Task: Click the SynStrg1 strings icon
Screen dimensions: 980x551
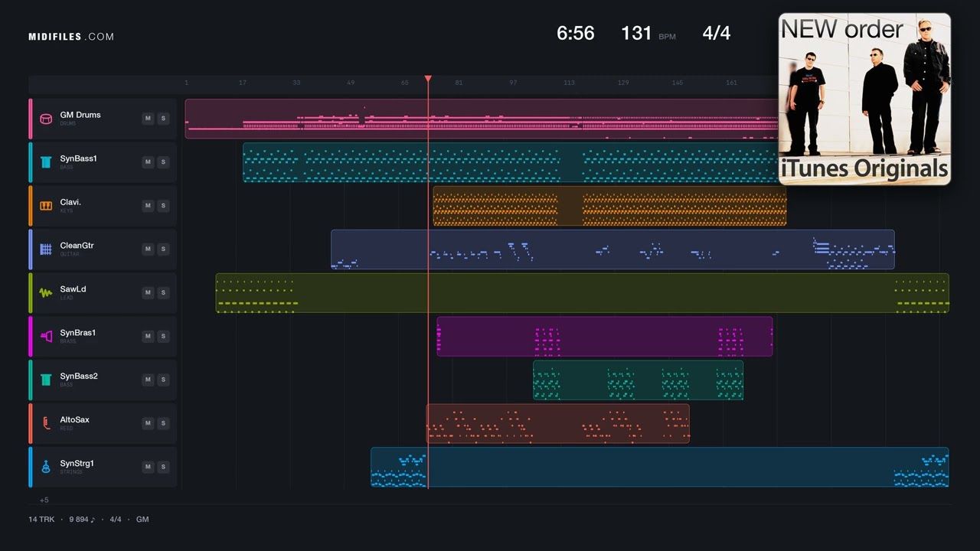Action: click(46, 468)
